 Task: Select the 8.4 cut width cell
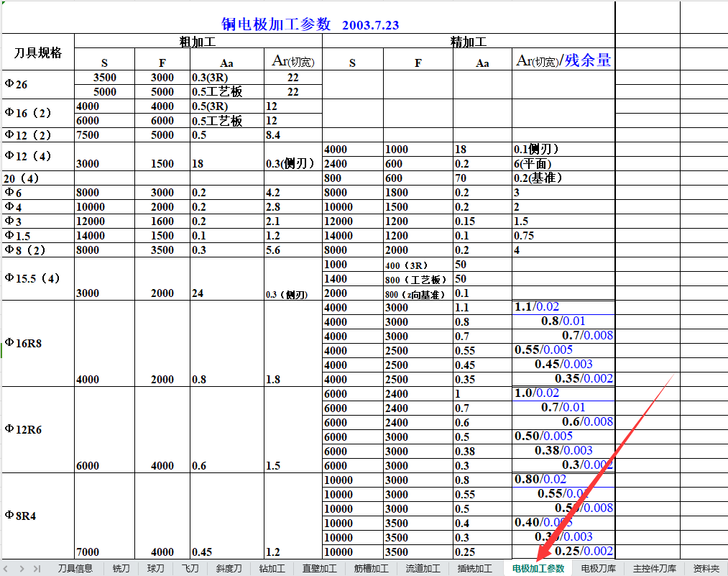293,135
